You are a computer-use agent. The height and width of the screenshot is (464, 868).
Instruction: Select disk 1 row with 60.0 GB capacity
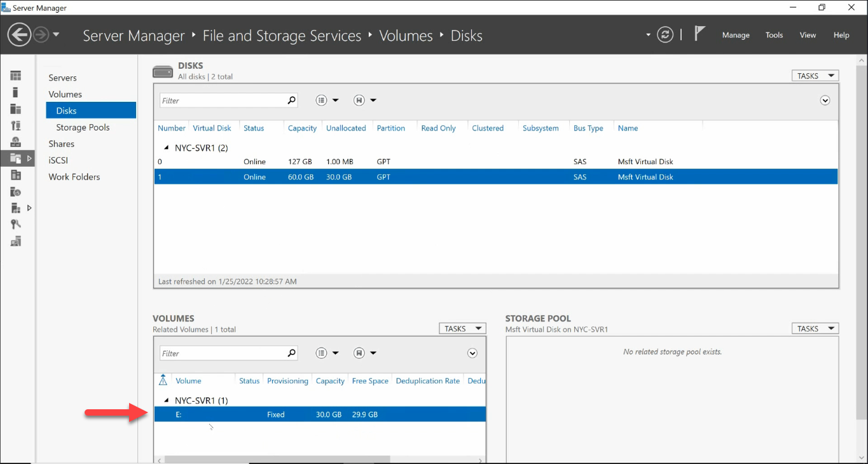click(495, 177)
